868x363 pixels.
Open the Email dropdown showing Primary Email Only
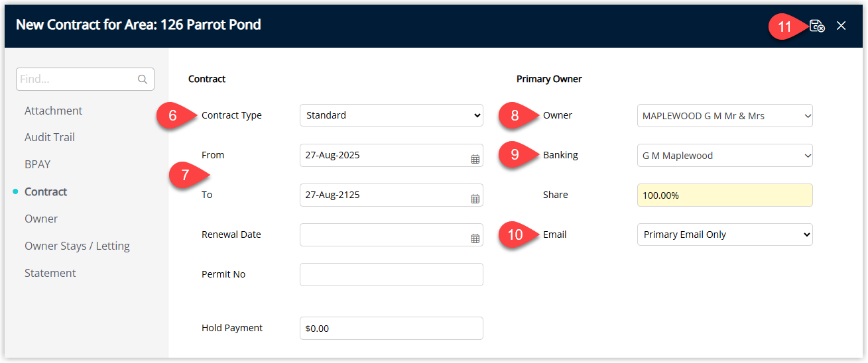click(x=725, y=234)
